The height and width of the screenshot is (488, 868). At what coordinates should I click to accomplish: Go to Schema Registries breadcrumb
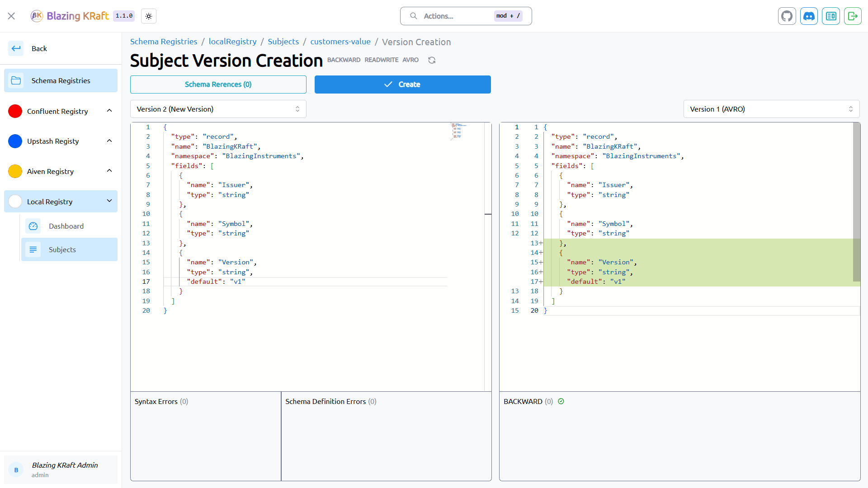pos(164,42)
